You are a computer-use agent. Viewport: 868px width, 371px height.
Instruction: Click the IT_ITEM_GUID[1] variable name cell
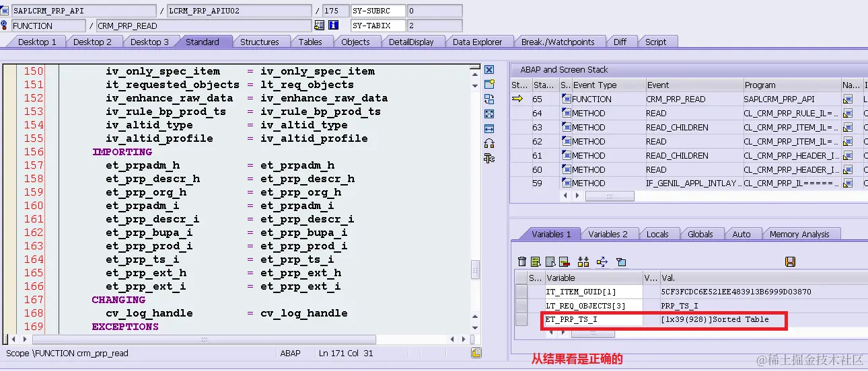click(593, 292)
